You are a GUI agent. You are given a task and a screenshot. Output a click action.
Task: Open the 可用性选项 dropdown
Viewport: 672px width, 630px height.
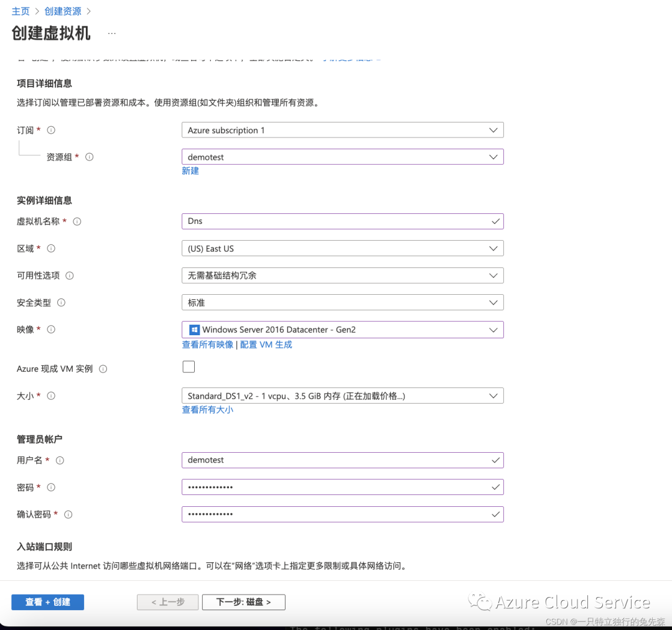(342, 276)
